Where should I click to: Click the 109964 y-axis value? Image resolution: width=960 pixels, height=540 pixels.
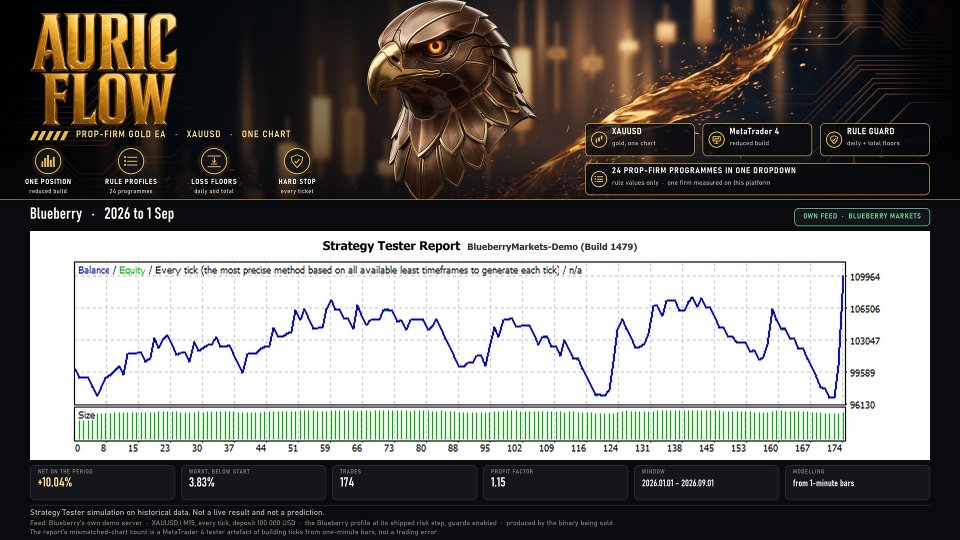click(864, 277)
